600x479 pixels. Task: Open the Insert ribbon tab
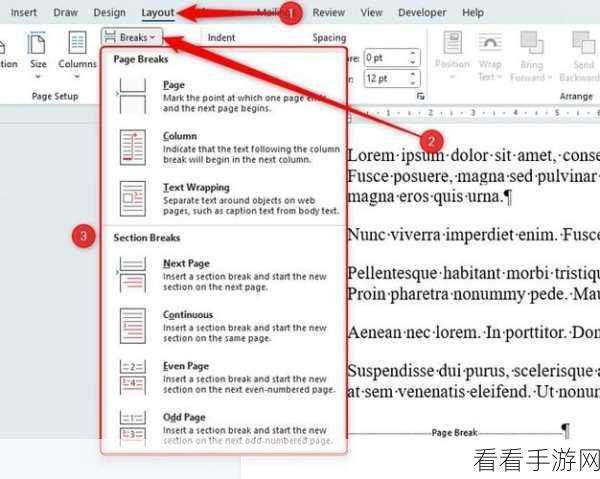click(24, 13)
